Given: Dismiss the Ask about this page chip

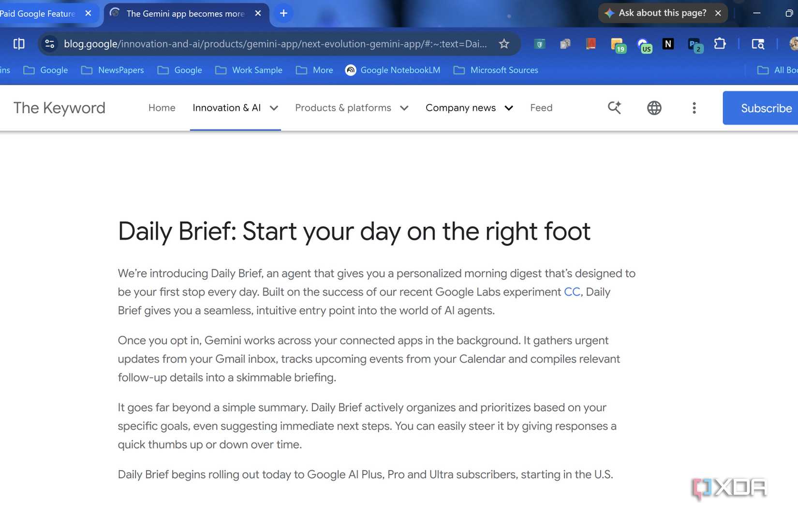Looking at the screenshot, I should (718, 13).
